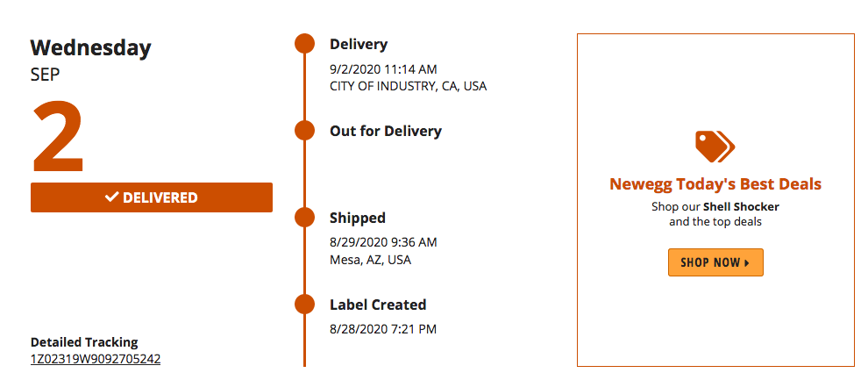Click the Label Created step title
The width and height of the screenshot is (868, 380).
pyautogui.click(x=378, y=305)
